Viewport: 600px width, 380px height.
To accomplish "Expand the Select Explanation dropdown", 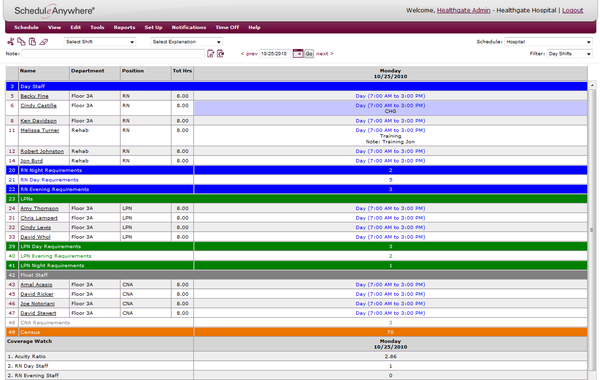I will click(186, 42).
